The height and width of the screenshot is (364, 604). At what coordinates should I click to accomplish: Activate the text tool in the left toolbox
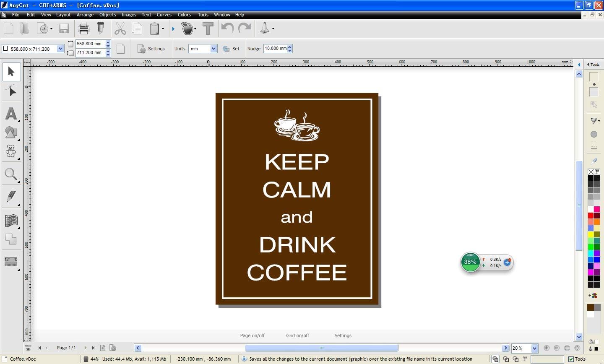(x=11, y=114)
